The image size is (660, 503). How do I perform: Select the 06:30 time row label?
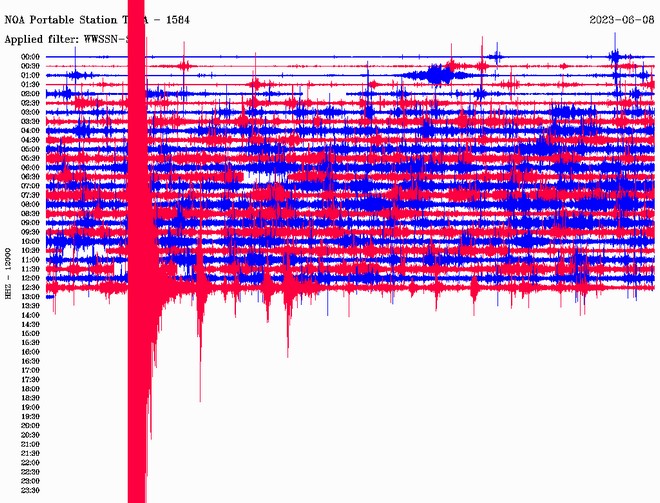(30, 177)
